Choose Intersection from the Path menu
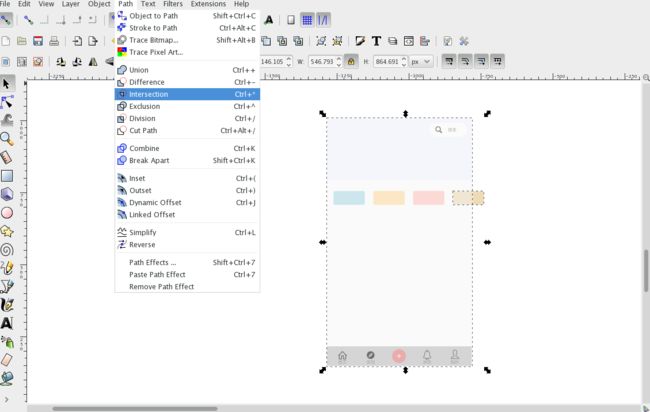 (187, 94)
